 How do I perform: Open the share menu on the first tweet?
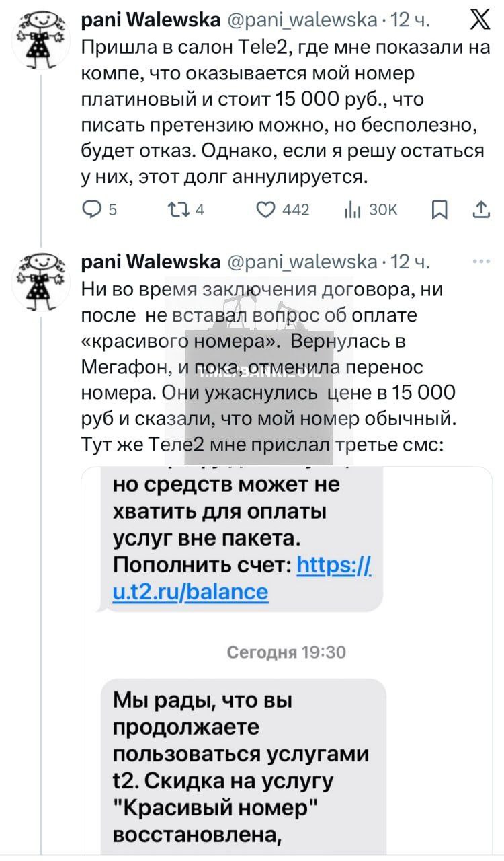[481, 210]
